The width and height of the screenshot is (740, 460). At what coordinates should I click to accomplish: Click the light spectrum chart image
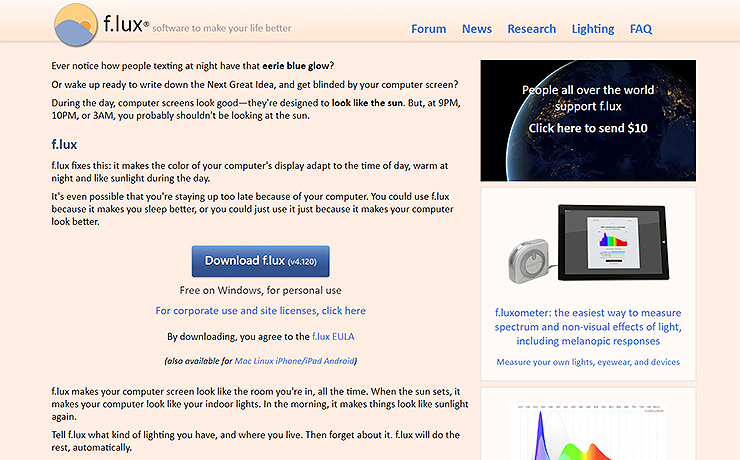588,431
